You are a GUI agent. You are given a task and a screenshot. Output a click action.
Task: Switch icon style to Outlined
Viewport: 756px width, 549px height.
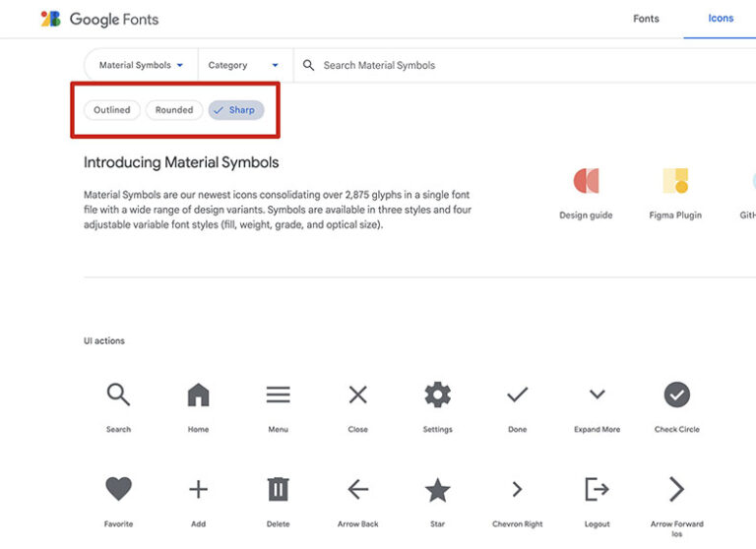(112, 110)
